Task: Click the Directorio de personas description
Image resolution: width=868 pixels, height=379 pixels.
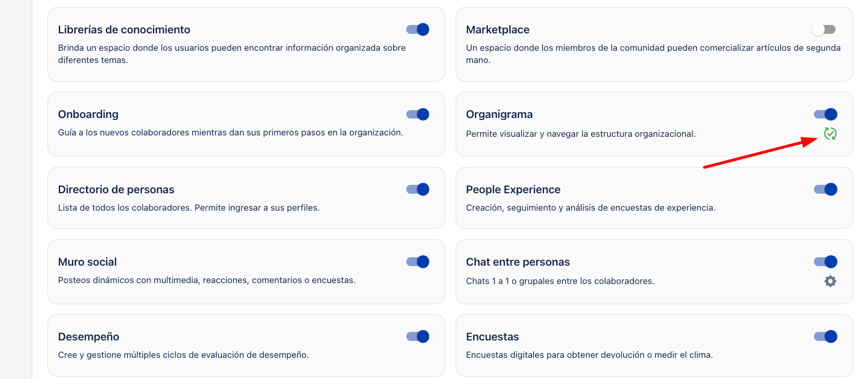Action: click(x=189, y=208)
